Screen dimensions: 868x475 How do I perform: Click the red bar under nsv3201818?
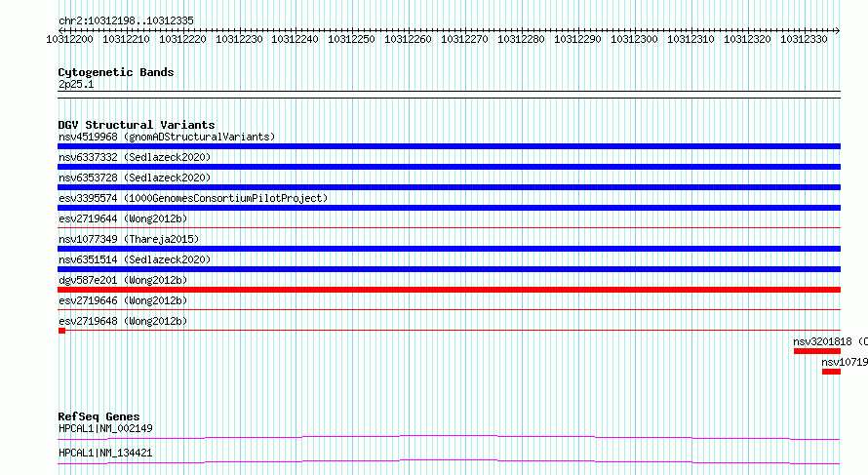click(x=817, y=351)
